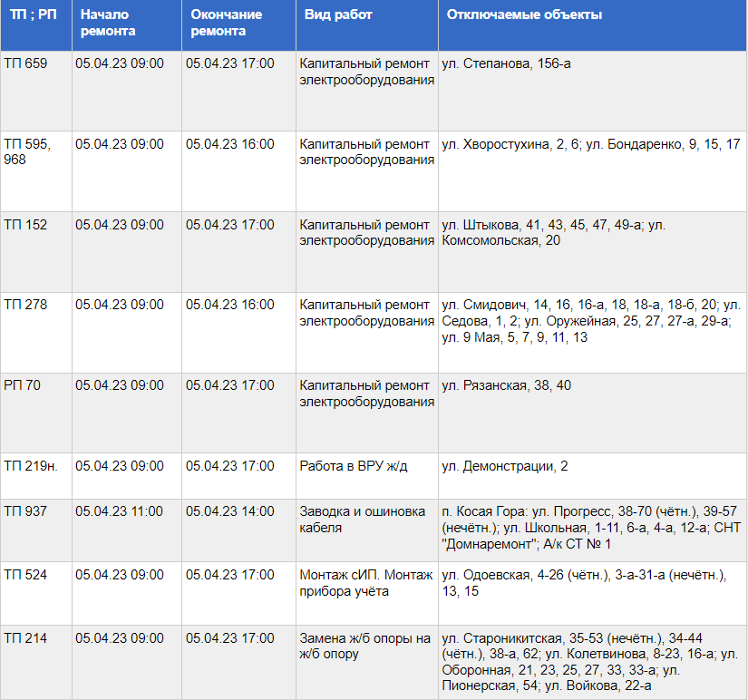The width and height of the screenshot is (748, 700).
Task: Select the 05.04.23 11:00 start time cell
Action: (120, 511)
